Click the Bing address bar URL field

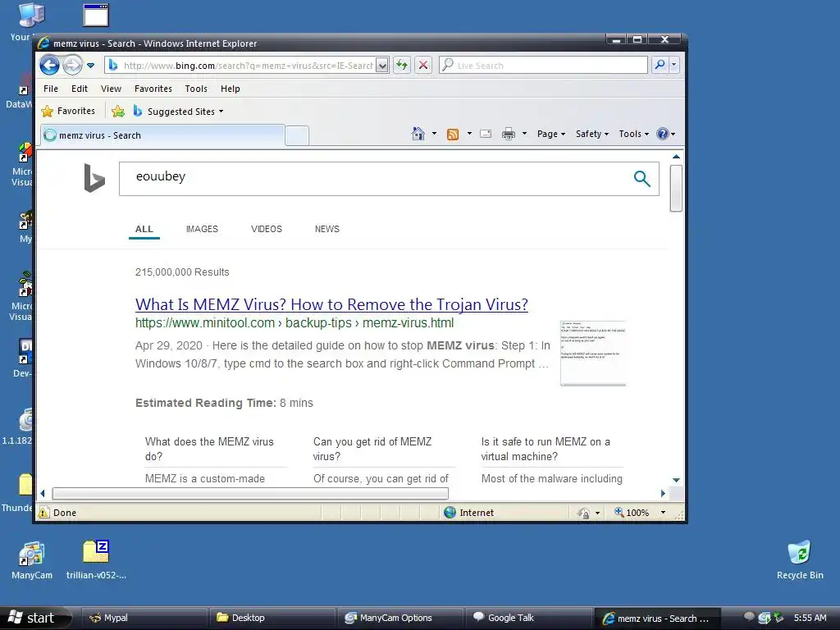pyautogui.click(x=240, y=66)
